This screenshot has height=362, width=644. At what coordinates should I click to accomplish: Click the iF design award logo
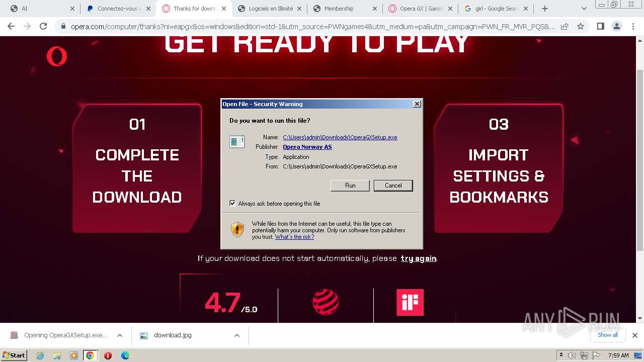click(x=410, y=302)
